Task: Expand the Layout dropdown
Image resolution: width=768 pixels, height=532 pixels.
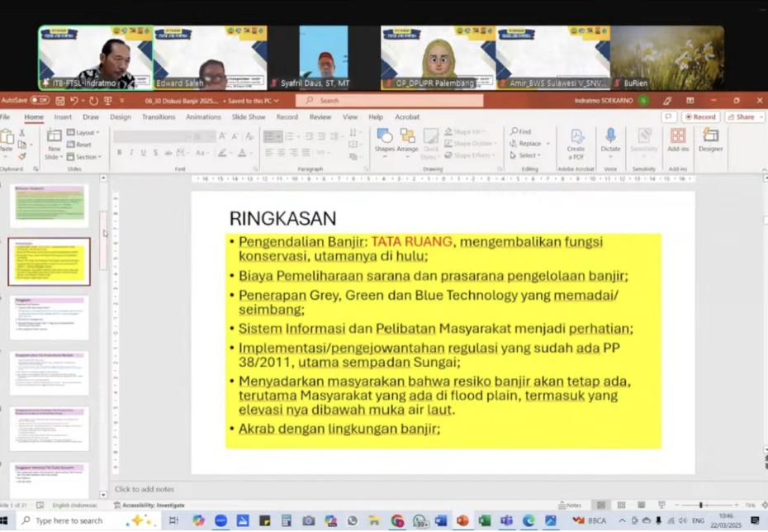Action: pos(84,133)
